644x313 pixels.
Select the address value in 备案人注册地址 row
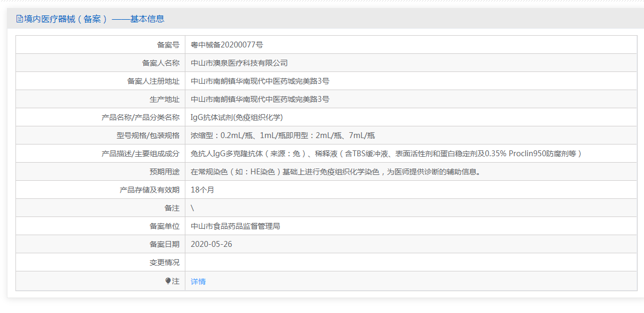(x=260, y=81)
